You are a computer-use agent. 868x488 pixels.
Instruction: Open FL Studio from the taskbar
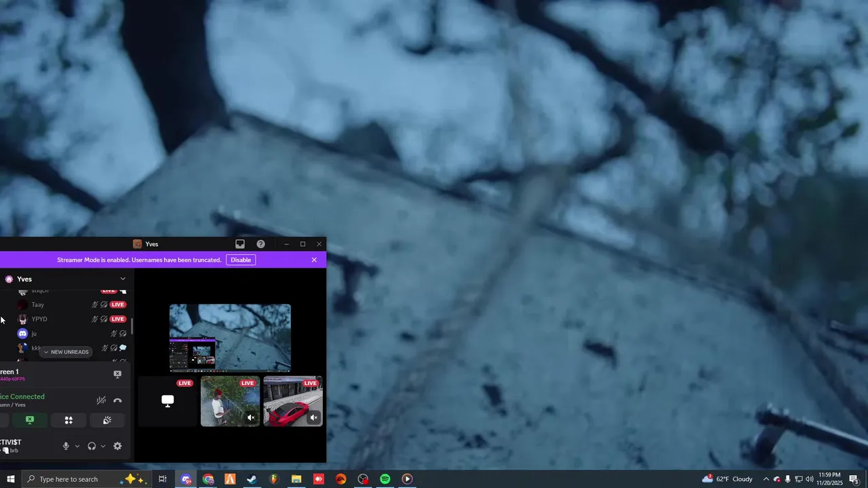pos(274,479)
